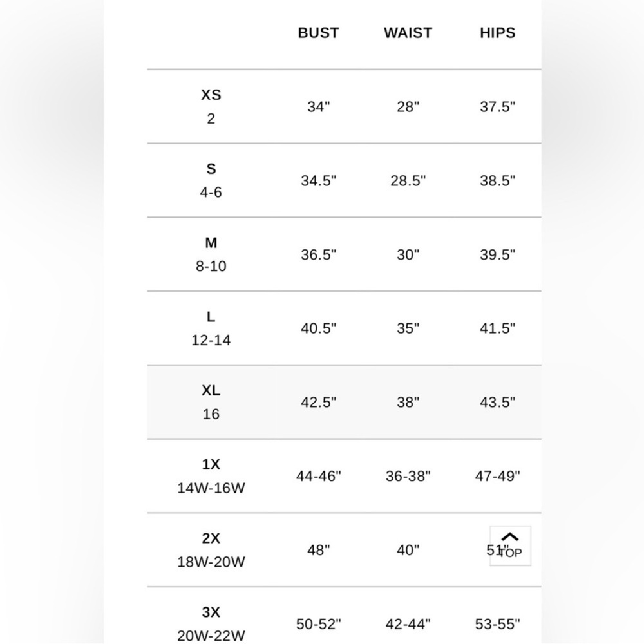The height and width of the screenshot is (644, 644).
Task: Click the 1X 14W-16W size label
Action: coord(211,476)
